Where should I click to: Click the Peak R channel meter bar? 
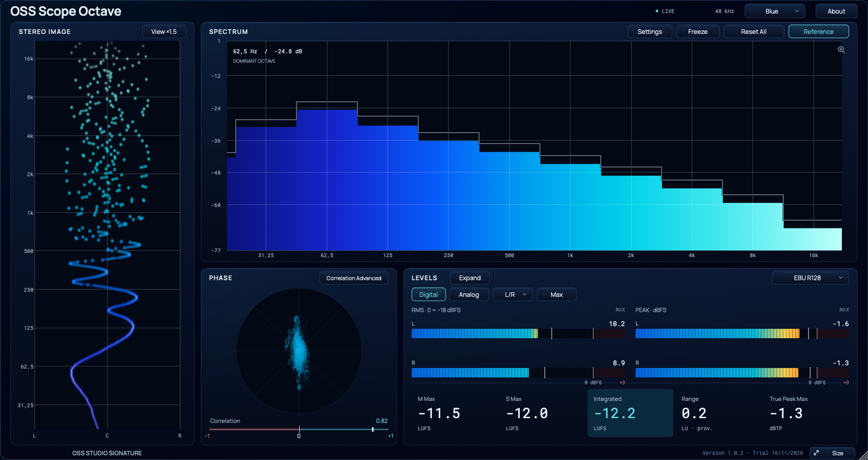point(742,373)
